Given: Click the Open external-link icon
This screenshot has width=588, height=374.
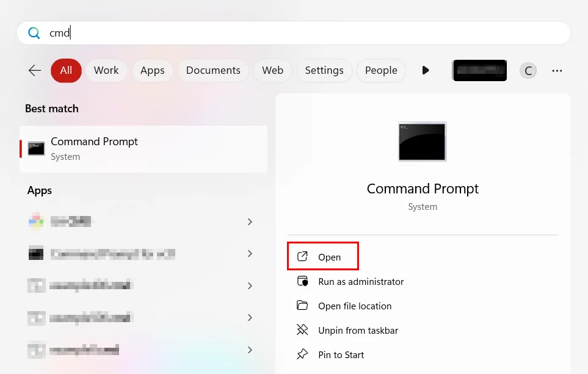Looking at the screenshot, I should click(302, 256).
